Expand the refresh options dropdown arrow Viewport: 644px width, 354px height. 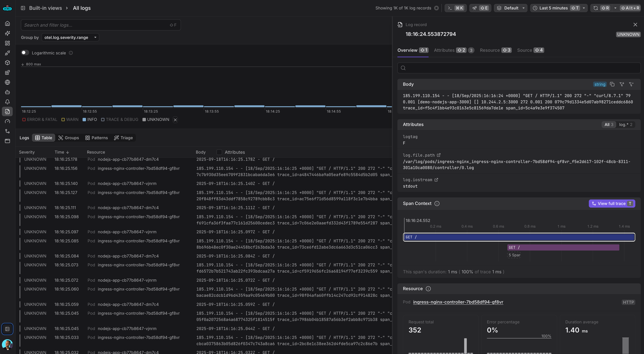tap(615, 8)
